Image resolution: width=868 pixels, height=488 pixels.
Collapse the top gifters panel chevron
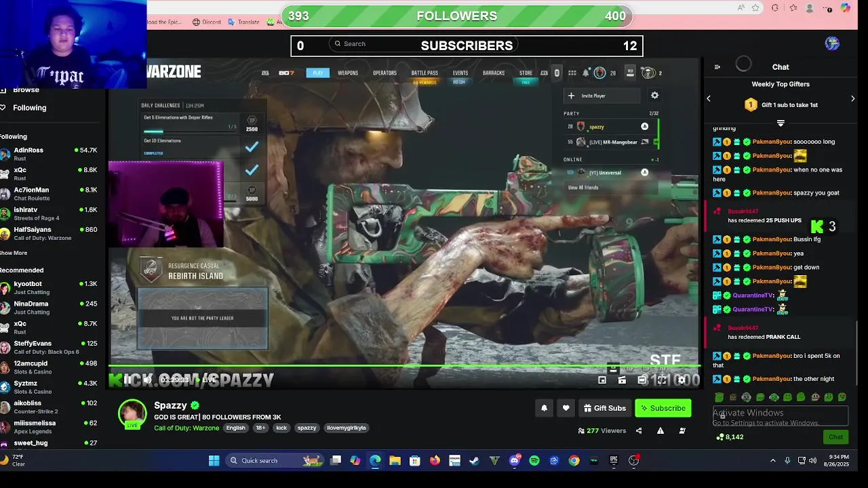click(x=781, y=123)
